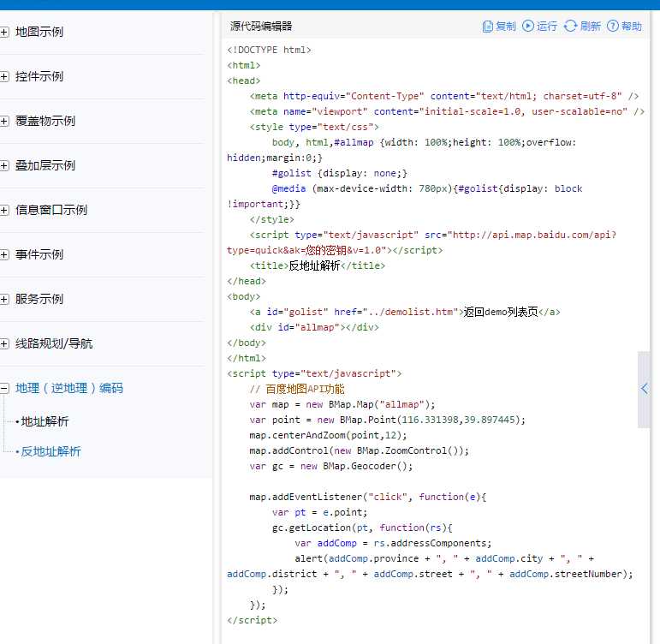Click the 返回demo列表页 anchor text in code
Screen dimensions: 660x644
(x=501, y=312)
